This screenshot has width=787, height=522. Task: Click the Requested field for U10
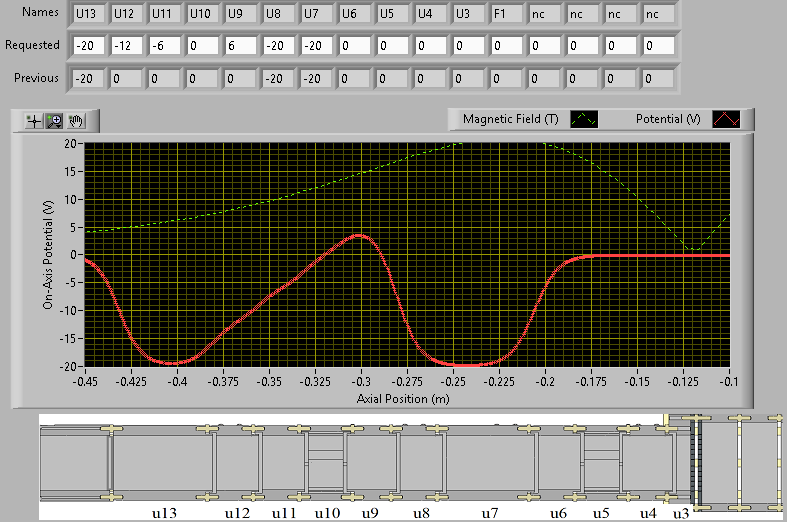coord(203,46)
